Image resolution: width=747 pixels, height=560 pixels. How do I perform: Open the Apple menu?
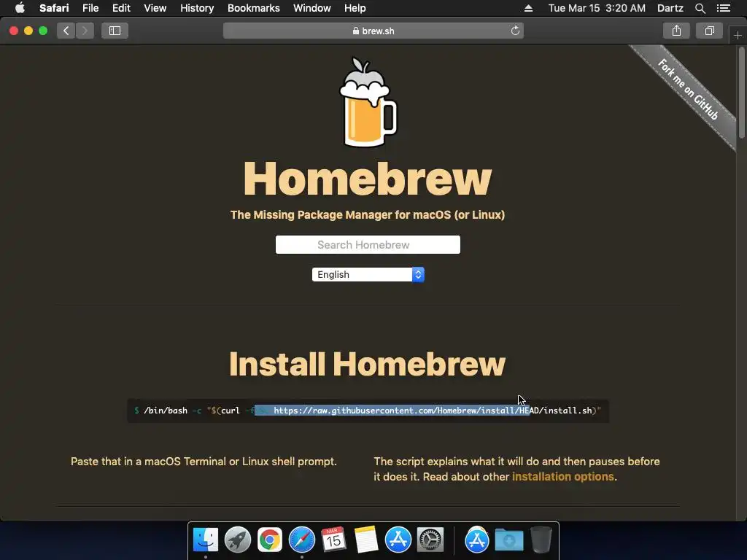pyautogui.click(x=20, y=8)
